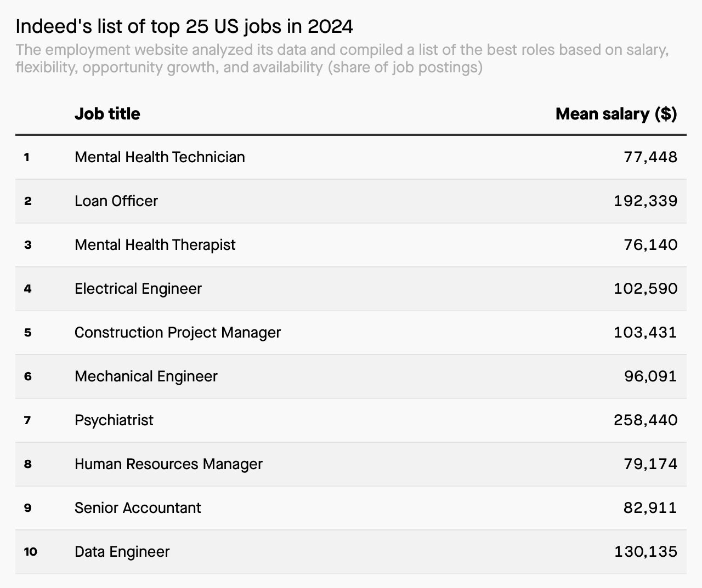This screenshot has height=588, width=702.
Task: Select the Electrical Engineer row
Action: (351, 289)
